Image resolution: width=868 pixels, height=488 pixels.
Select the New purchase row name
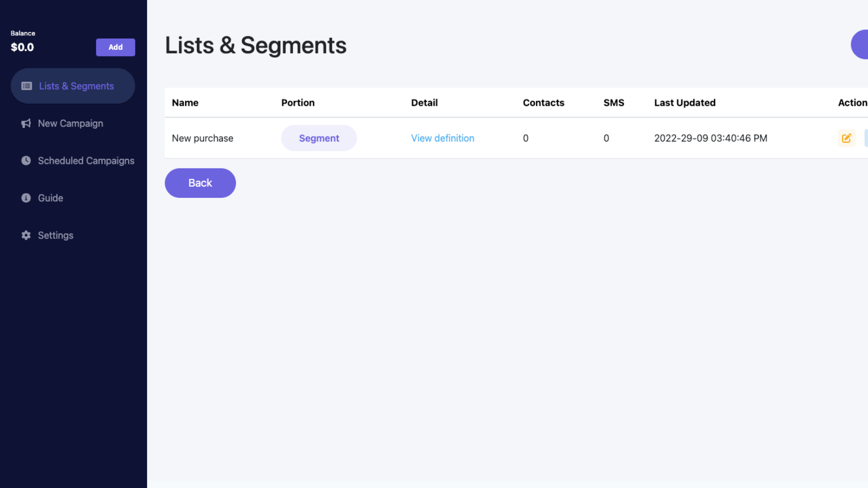(202, 138)
